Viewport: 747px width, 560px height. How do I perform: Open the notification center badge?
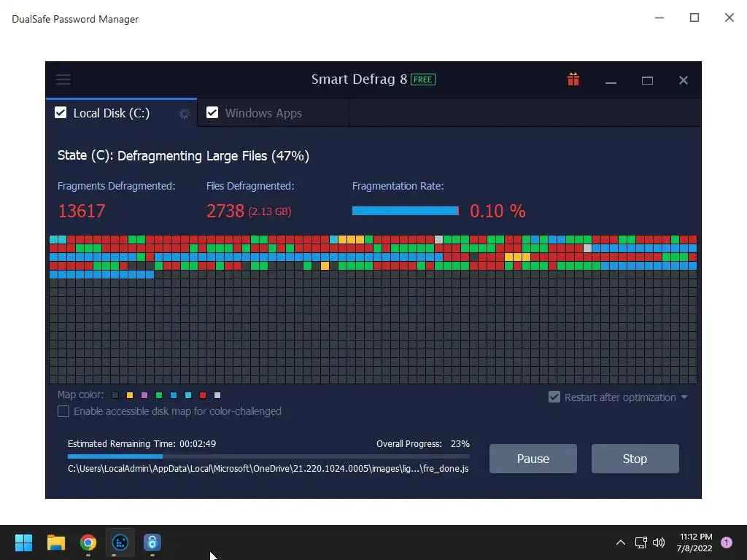(727, 542)
